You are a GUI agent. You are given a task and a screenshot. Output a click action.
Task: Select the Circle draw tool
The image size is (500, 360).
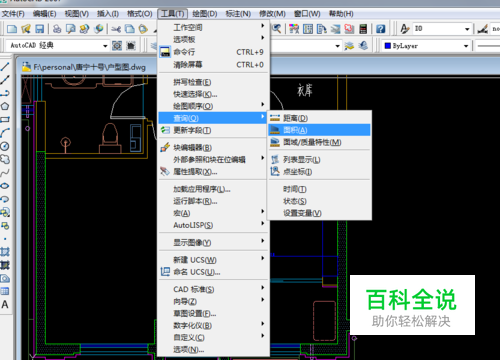click(5, 146)
